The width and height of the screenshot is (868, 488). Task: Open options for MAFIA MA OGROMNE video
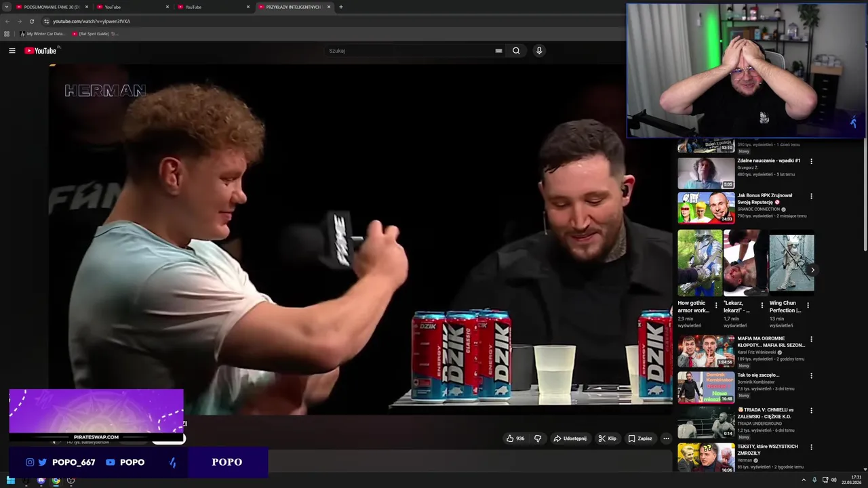point(811,340)
